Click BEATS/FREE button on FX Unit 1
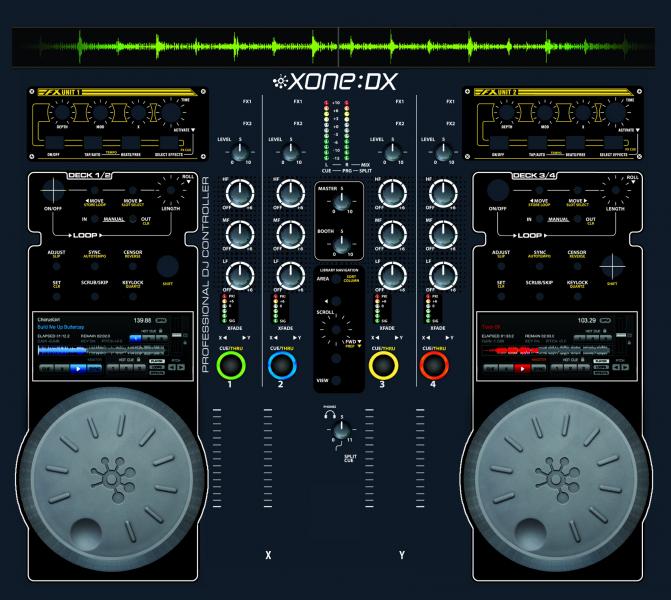This screenshot has height=600, width=671. click(x=131, y=143)
